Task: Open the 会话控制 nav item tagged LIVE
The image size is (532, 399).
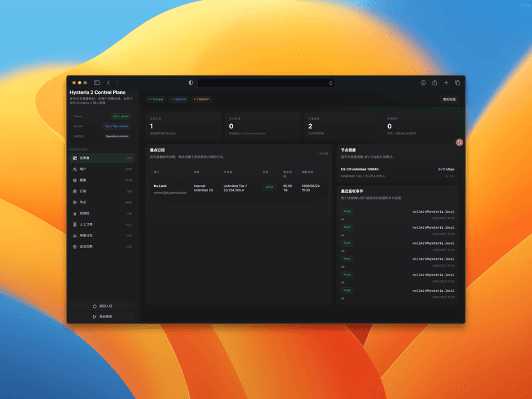Action: [102, 246]
